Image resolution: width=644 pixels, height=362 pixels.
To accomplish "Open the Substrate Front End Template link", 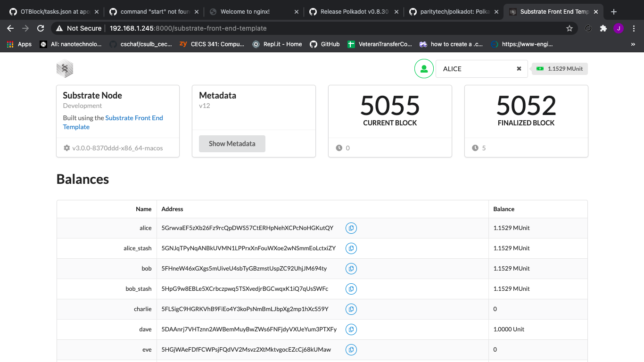I will (113, 123).
